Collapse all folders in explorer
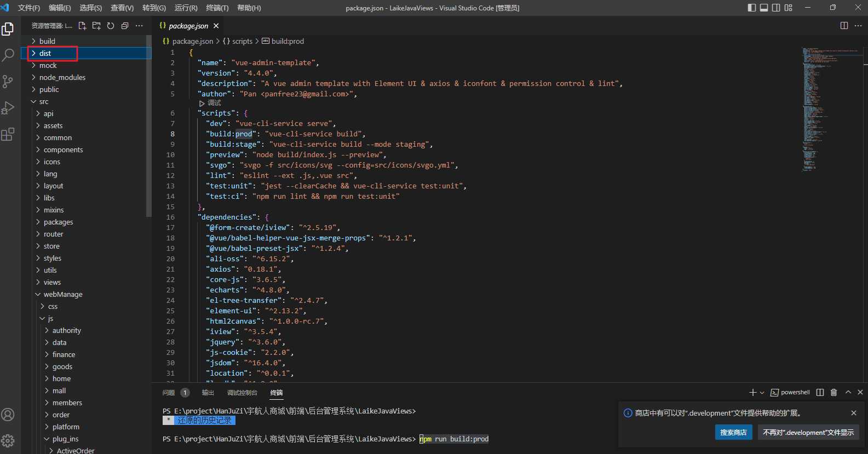This screenshot has height=454, width=868. [125, 26]
